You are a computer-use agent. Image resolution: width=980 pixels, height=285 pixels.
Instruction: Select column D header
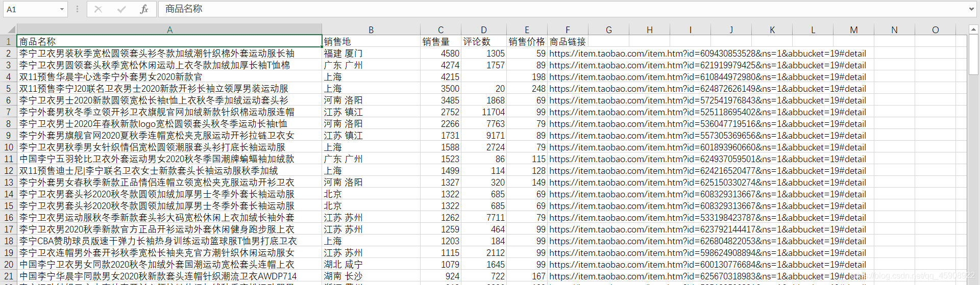[484, 30]
